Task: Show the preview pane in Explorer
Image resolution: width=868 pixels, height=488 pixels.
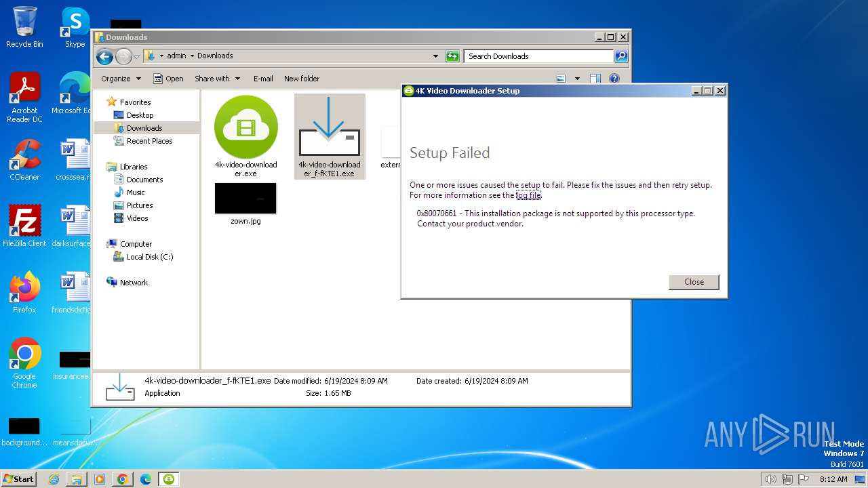Action: [595, 79]
